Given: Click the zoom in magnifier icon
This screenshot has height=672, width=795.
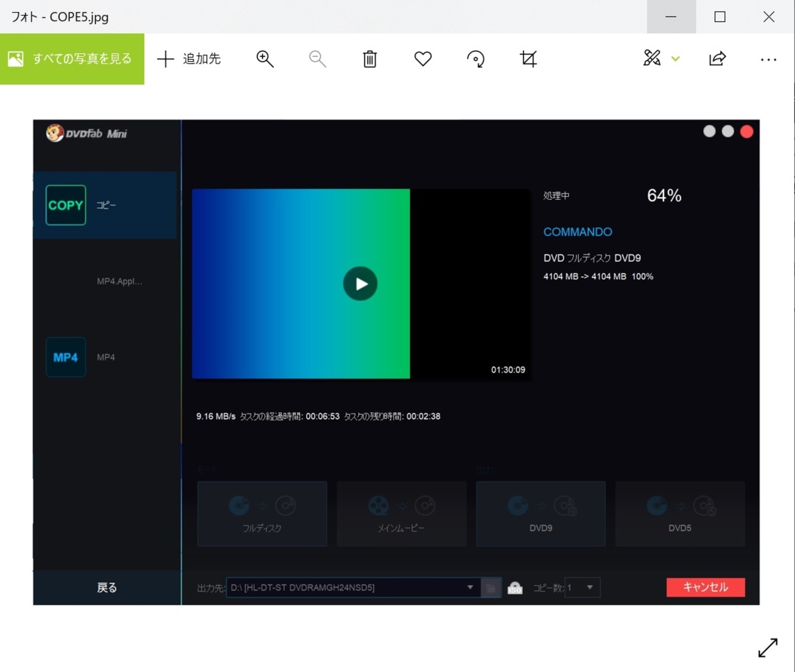Looking at the screenshot, I should 265,59.
